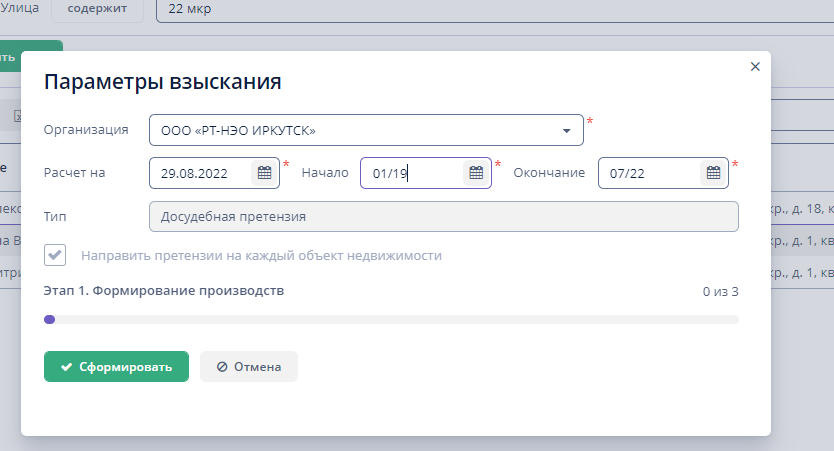This screenshot has width=834, height=451.
Task: Click inside the Окончание field with 07/22
Action: [x=650, y=173]
